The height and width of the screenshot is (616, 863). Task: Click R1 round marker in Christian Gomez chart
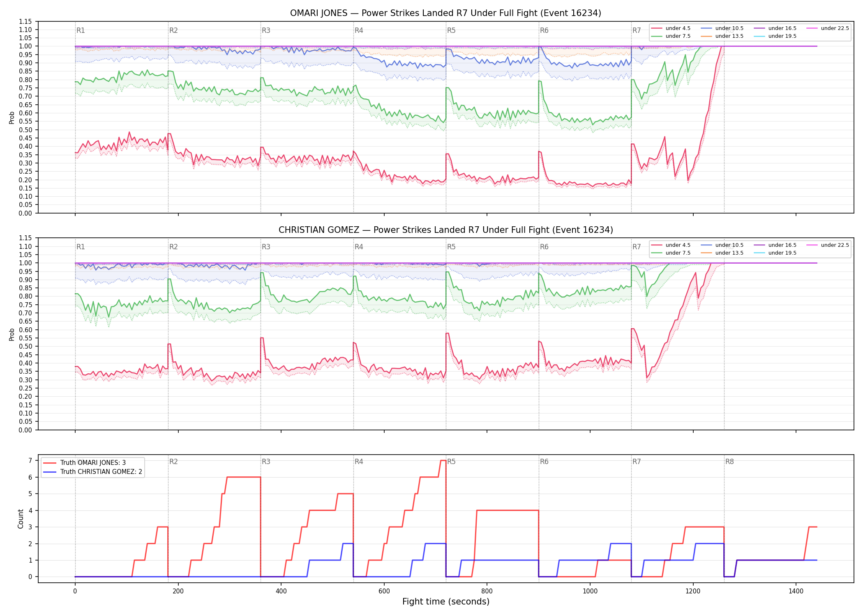point(81,247)
